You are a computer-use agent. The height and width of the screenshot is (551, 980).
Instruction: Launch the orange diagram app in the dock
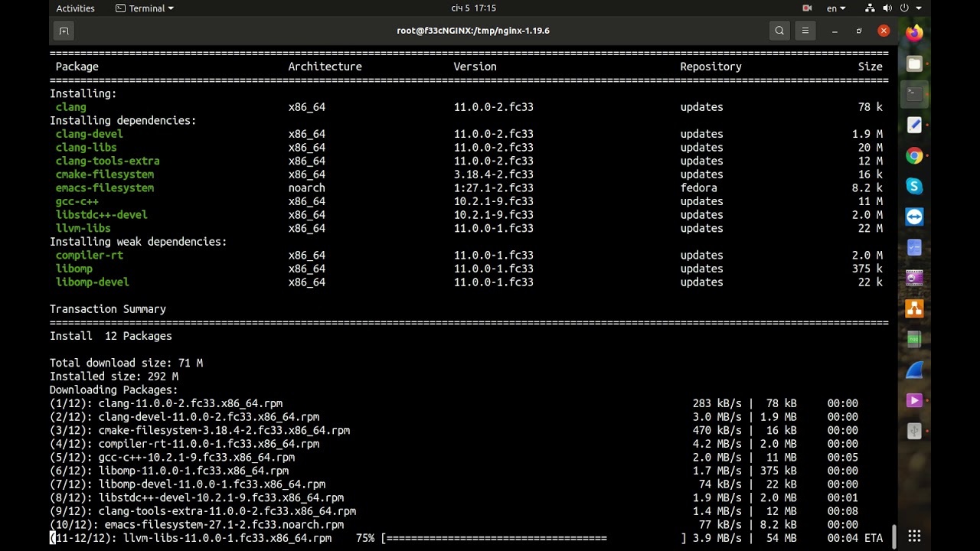point(914,308)
